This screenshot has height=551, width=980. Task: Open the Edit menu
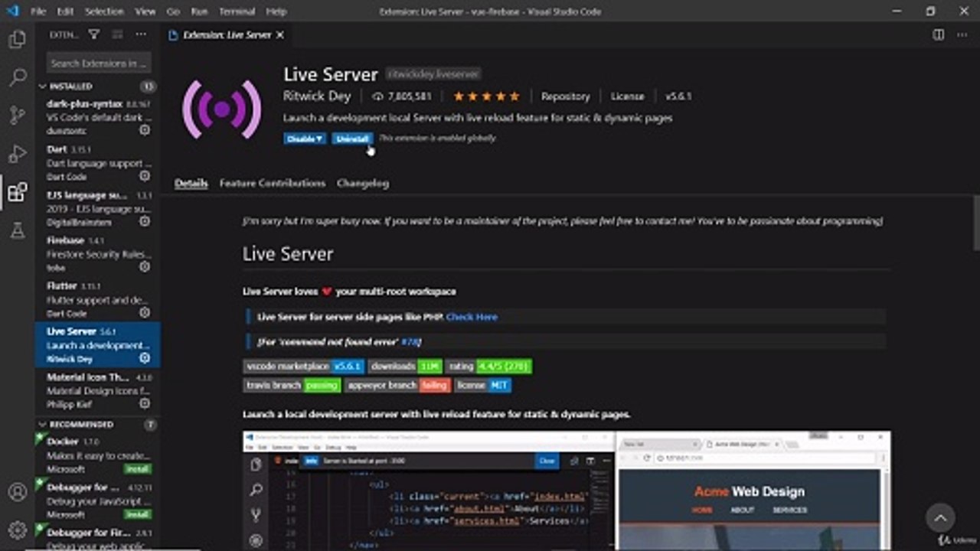[65, 11]
